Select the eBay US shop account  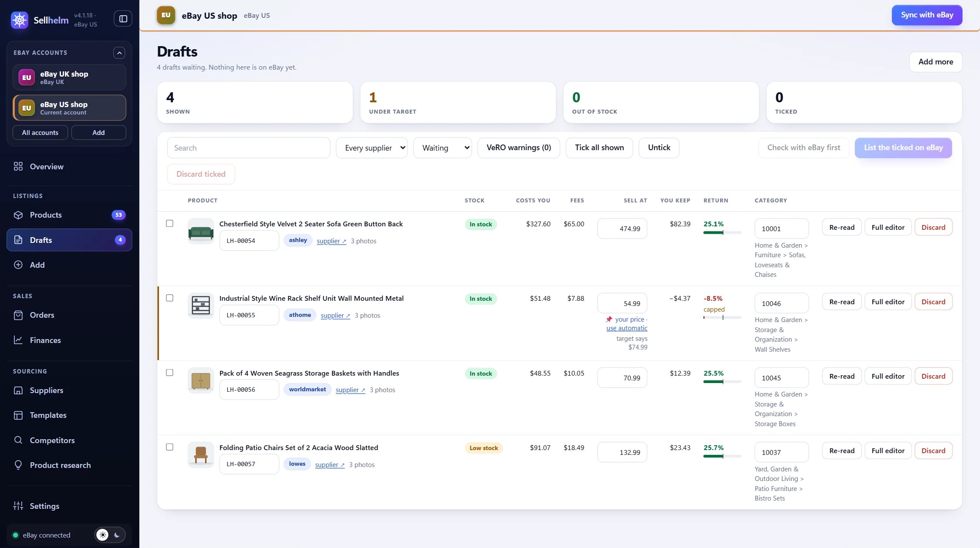tap(70, 108)
